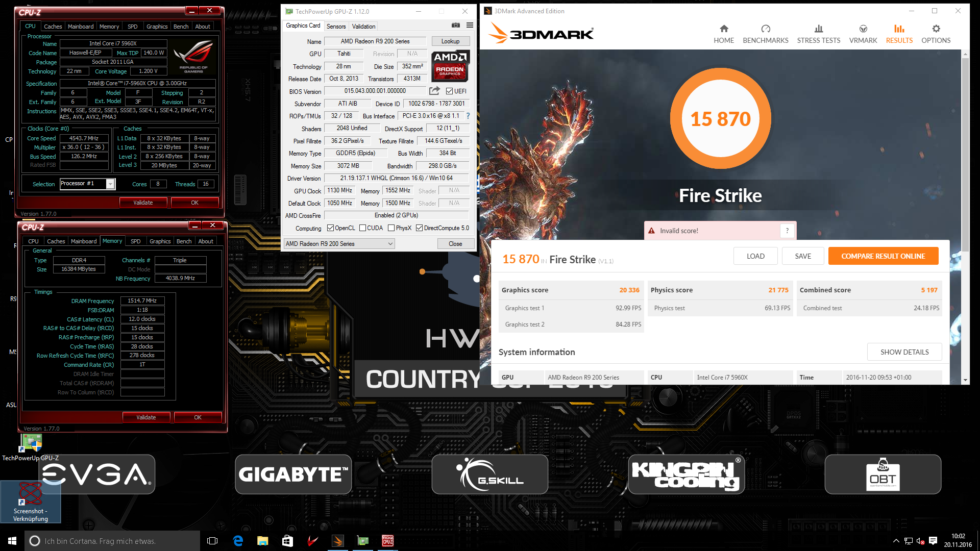Toggle the OpenCL checkbox
This screenshot has height=551, width=980.
(330, 228)
